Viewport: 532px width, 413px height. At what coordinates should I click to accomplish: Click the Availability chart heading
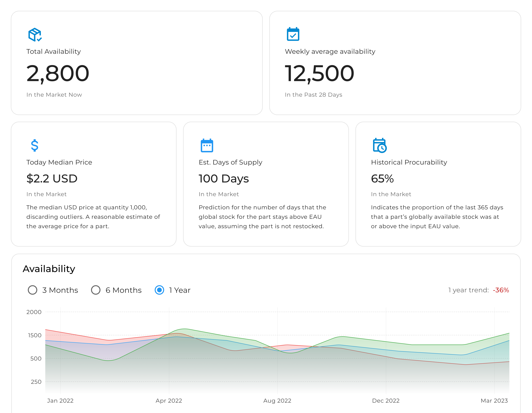click(49, 269)
